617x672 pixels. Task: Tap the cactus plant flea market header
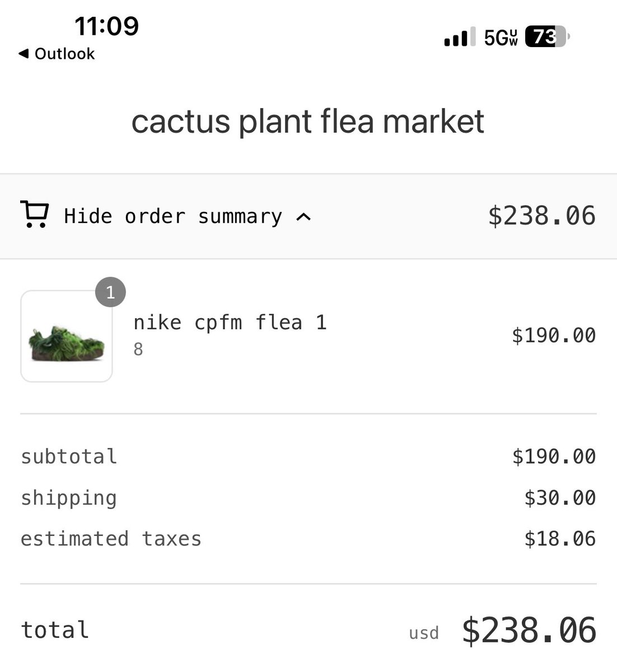[308, 122]
